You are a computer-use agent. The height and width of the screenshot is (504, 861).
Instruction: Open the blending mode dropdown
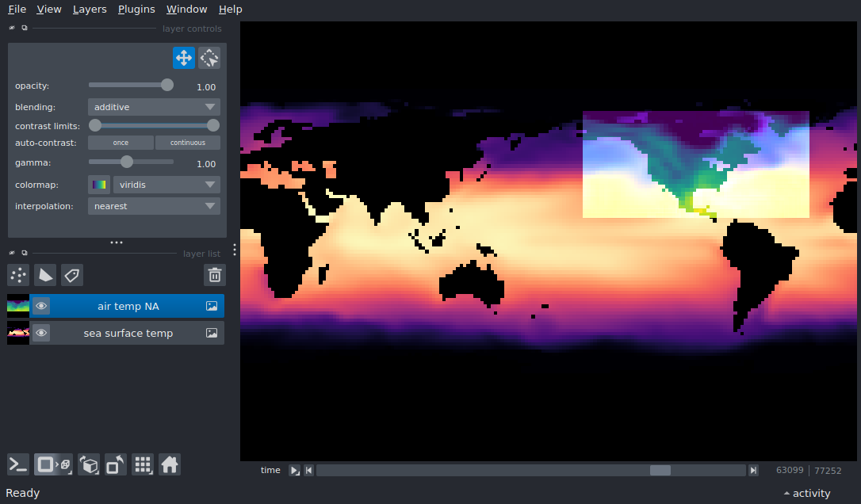click(x=154, y=107)
